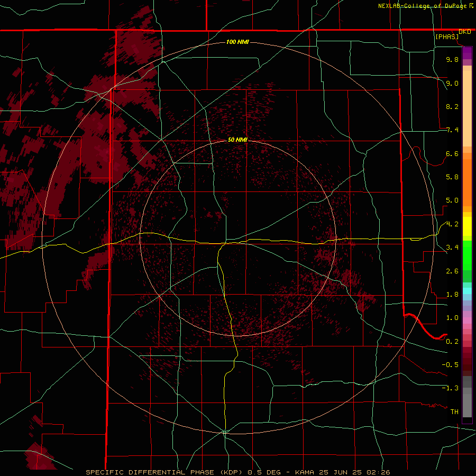Click the 50 NMI range ring label
476x476 pixels.
(237, 140)
